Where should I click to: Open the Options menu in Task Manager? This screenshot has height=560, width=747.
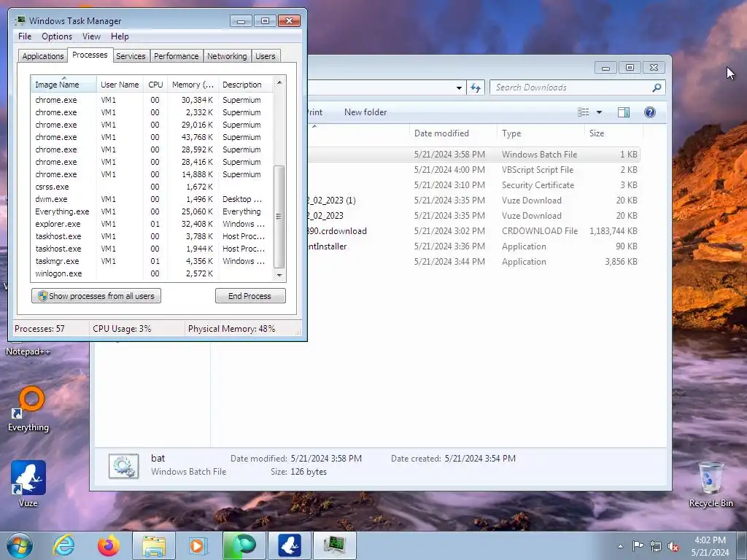[x=57, y=36]
